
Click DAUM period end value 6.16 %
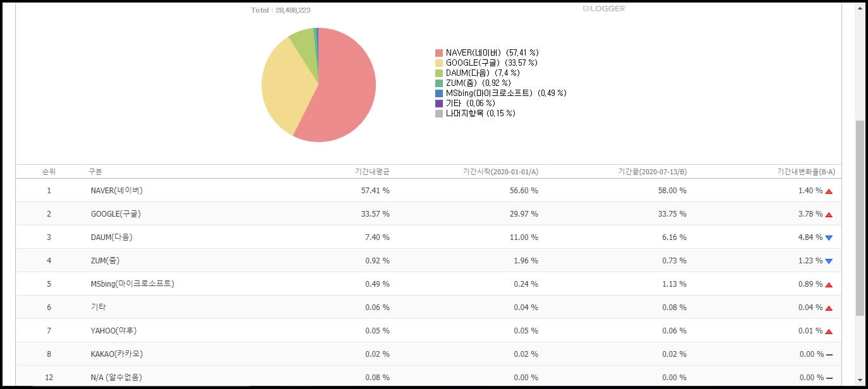[675, 237]
